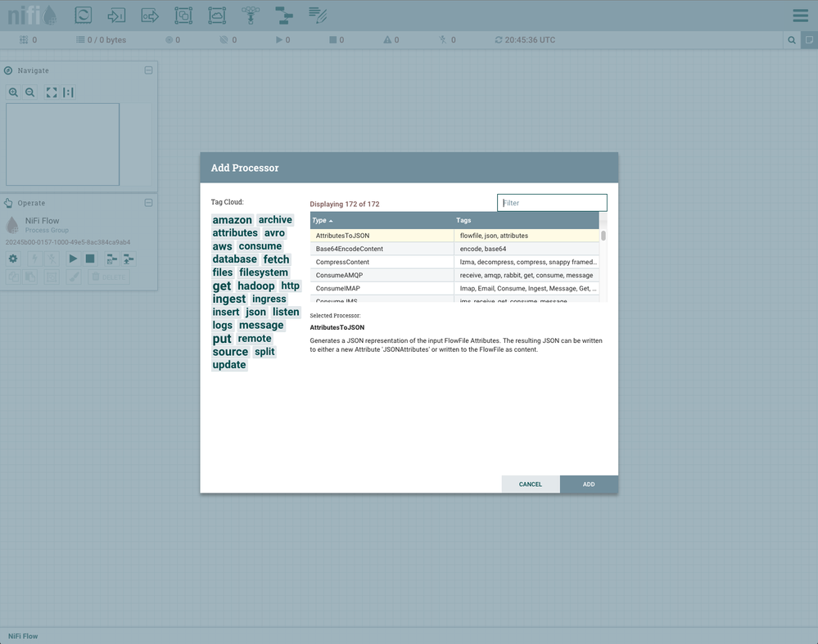This screenshot has height=644, width=818.
Task: Filter by the http tag
Action: point(291,286)
